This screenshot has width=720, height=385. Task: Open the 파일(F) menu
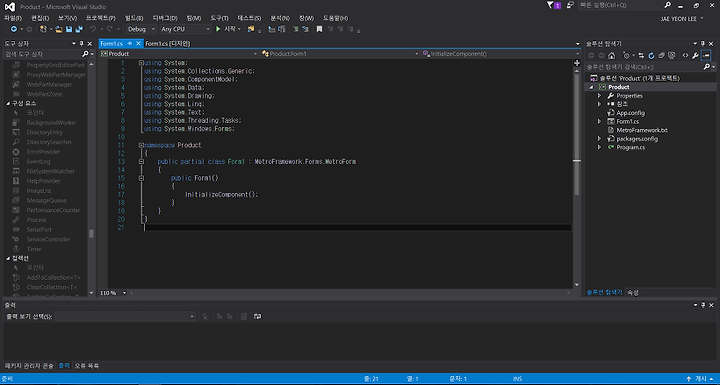[x=13, y=18]
